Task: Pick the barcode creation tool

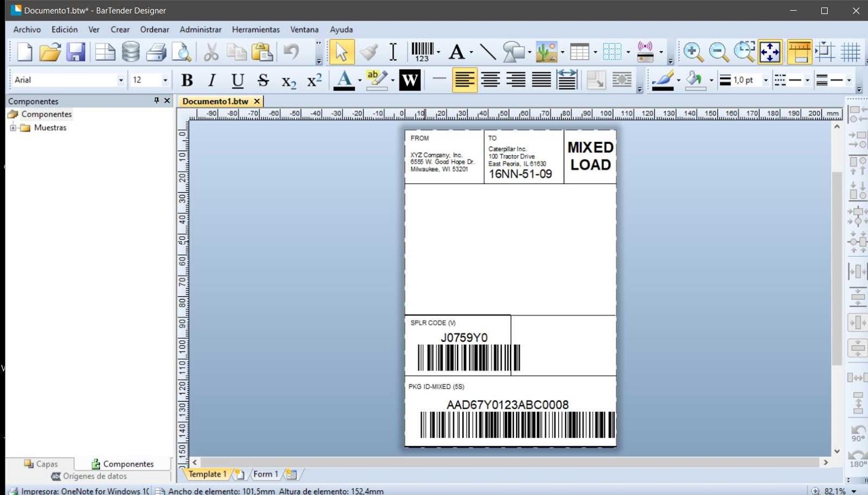Action: point(422,52)
